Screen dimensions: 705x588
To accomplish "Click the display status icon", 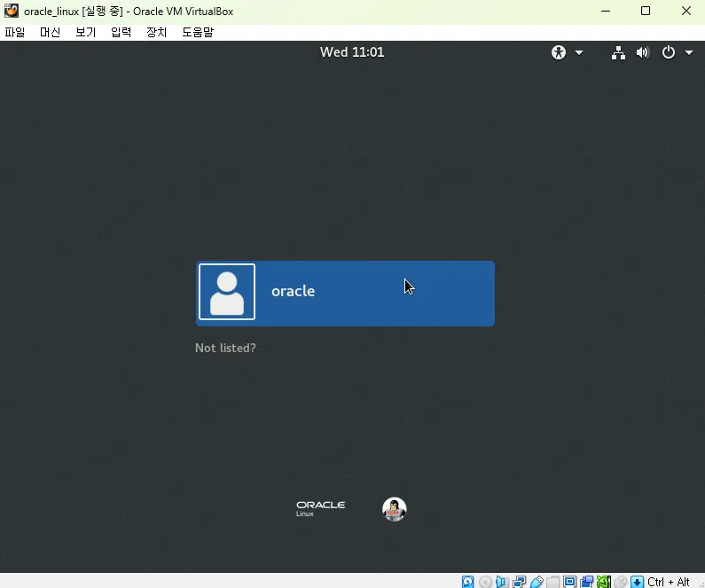I will pos(569,582).
